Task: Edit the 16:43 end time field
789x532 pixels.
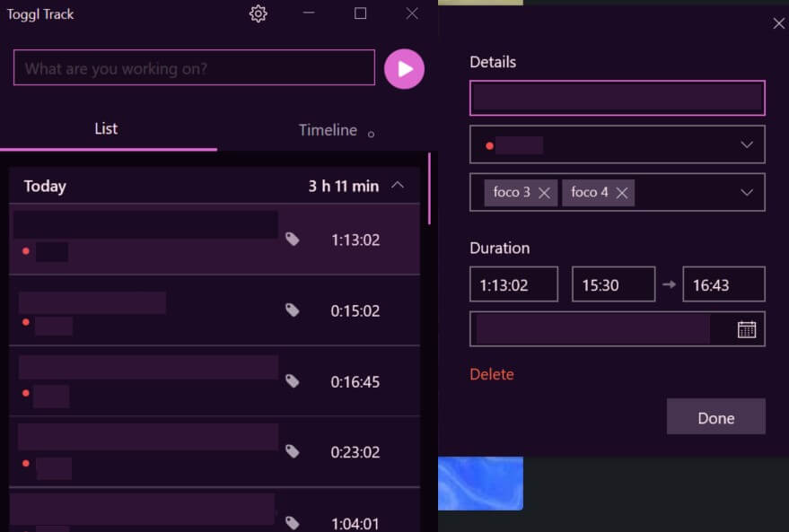Action: tap(723, 284)
